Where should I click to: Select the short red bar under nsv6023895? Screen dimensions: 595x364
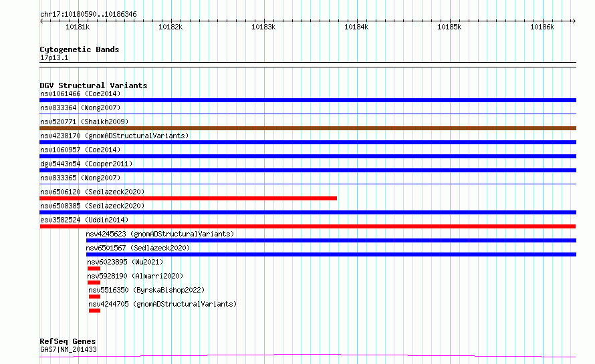tap(94, 268)
